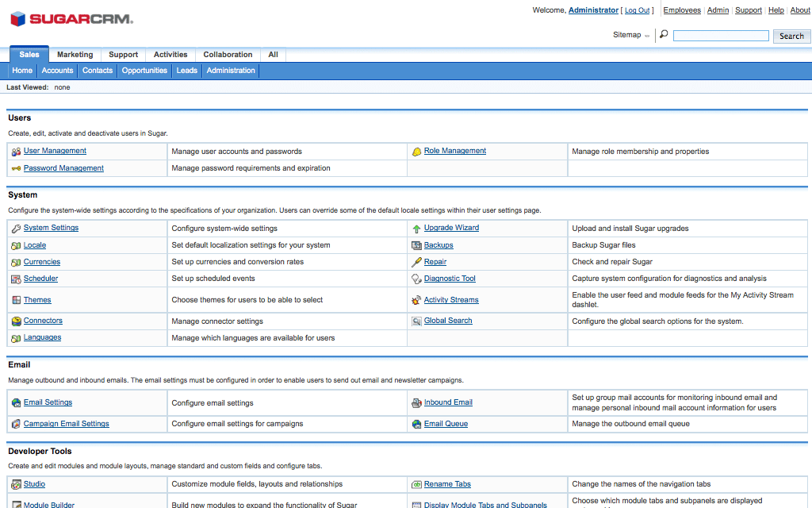
Task: Click the Scheduler icon
Action: coord(16,279)
